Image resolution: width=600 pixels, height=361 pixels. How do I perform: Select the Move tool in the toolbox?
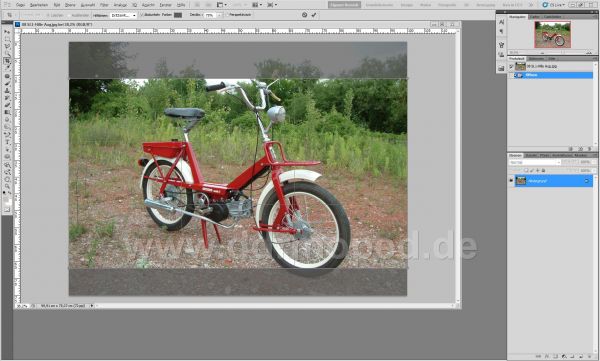pos(7,32)
